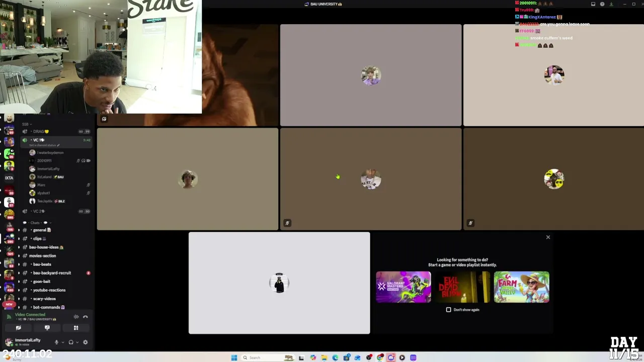Open user settings gear
Viewport: 644px width, 362px height.
pyautogui.click(x=85, y=342)
